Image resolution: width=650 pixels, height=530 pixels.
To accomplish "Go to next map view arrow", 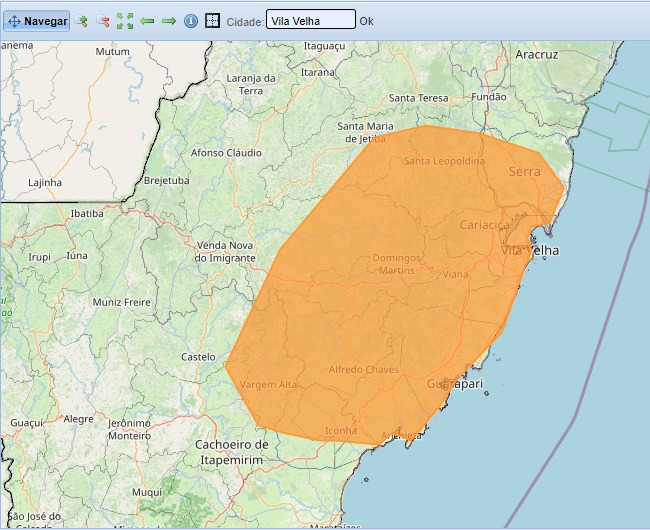I will pos(169,20).
